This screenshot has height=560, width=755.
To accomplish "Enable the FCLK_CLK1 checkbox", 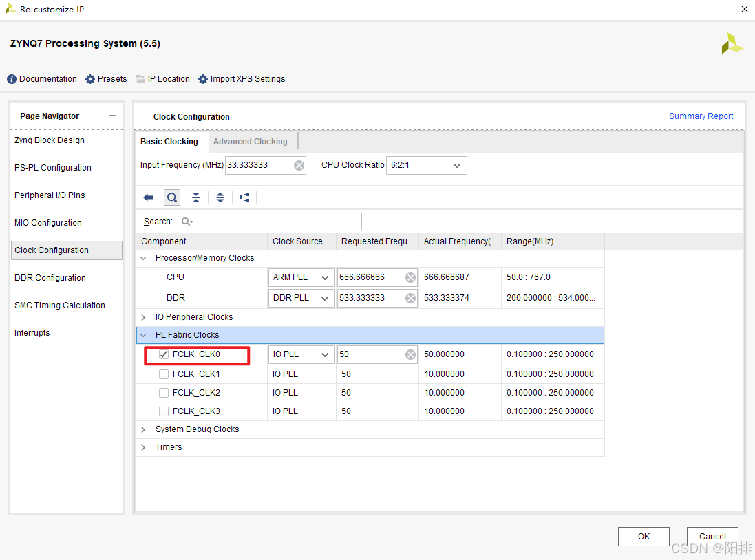I will pyautogui.click(x=164, y=374).
